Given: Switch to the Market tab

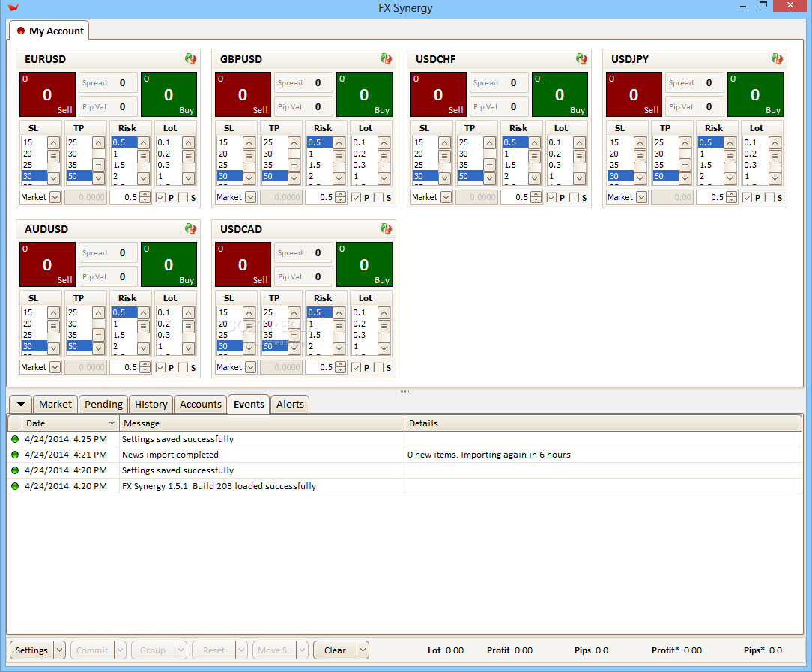Looking at the screenshot, I should 55,405.
